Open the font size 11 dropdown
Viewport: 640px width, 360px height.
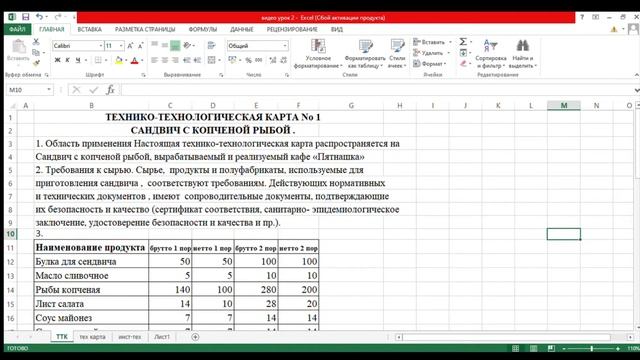pyautogui.click(x=121, y=46)
